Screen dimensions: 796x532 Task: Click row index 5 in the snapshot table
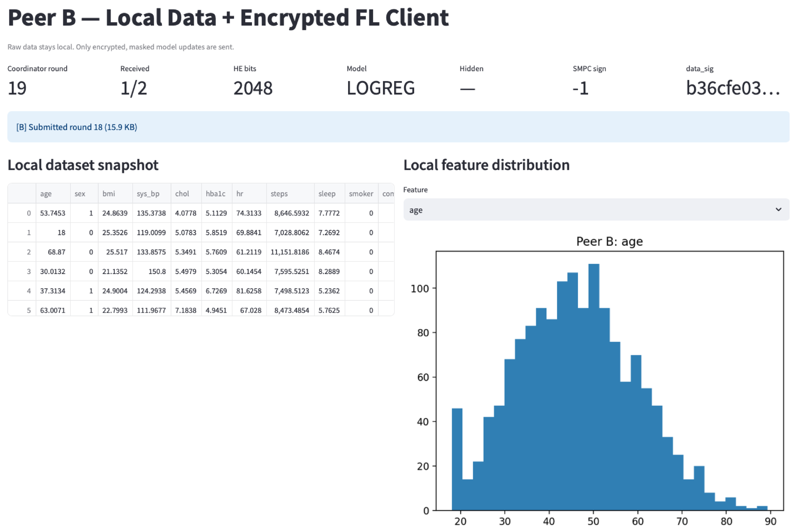tap(28, 310)
